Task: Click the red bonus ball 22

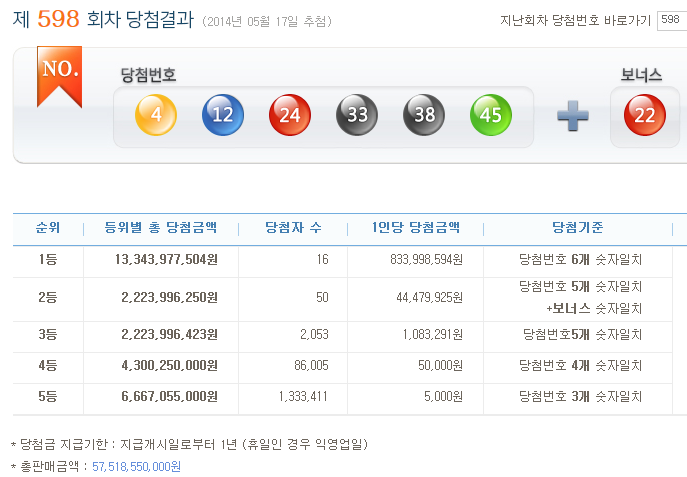Action: click(645, 115)
